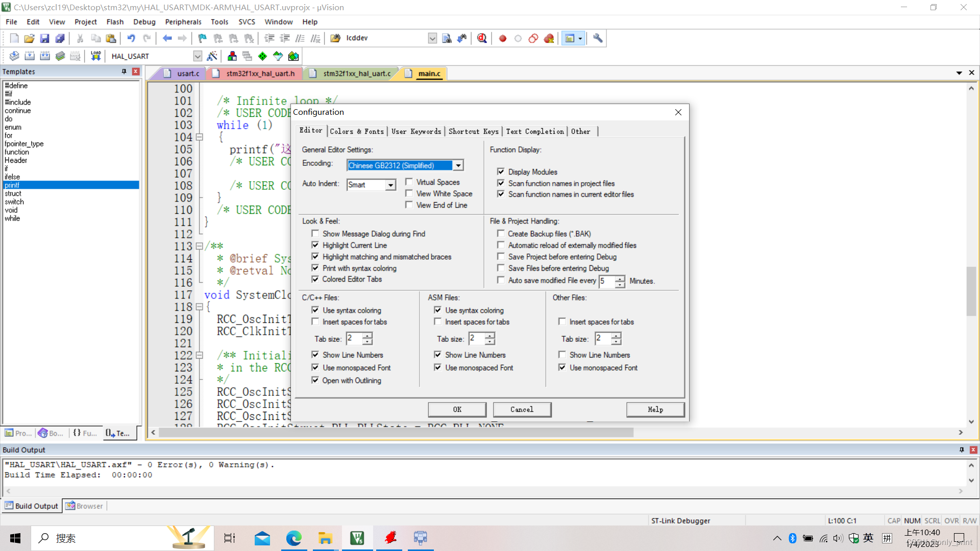
Task: Click the Manage Run-Time Environment green diamond icon
Action: pyautogui.click(x=262, y=56)
